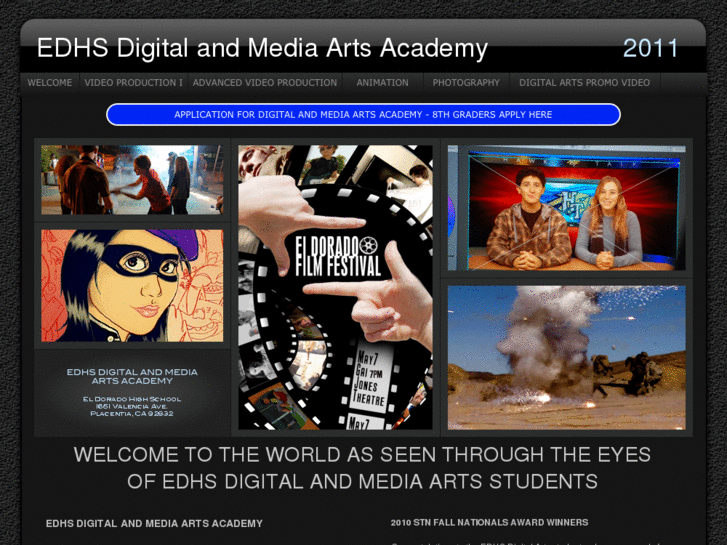Click the blue 8th graders application button
727x545 pixels.
(x=363, y=115)
